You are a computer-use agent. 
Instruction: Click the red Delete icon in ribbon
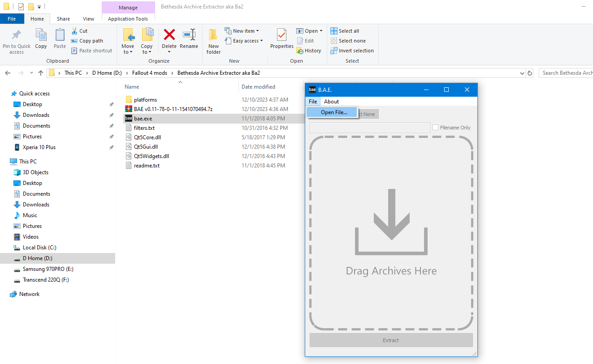point(169,35)
